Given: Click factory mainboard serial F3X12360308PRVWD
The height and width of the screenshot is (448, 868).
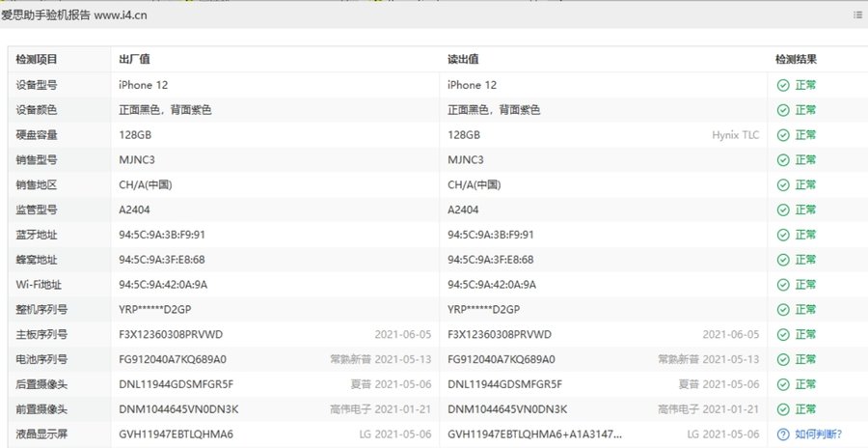Looking at the screenshot, I should (171, 334).
